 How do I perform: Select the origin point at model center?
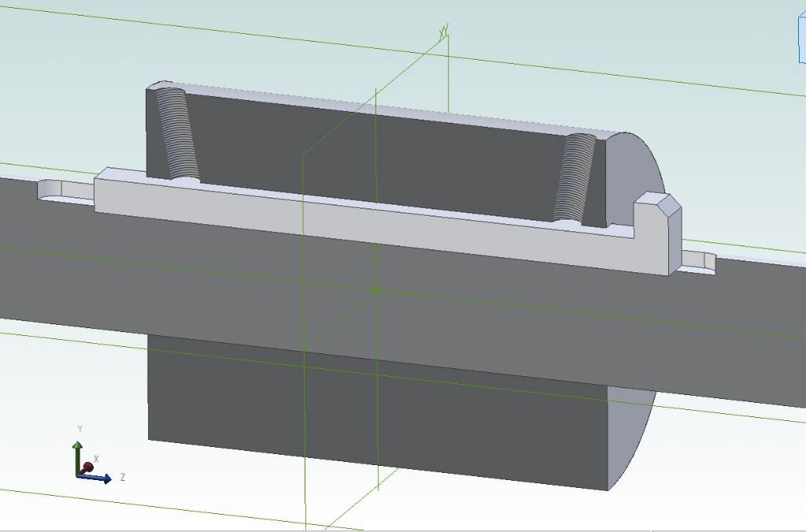[x=375, y=290]
